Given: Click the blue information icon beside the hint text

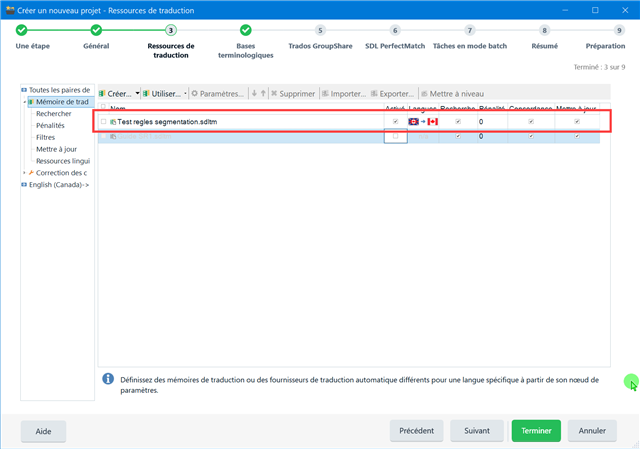Looking at the screenshot, I should point(108,379).
